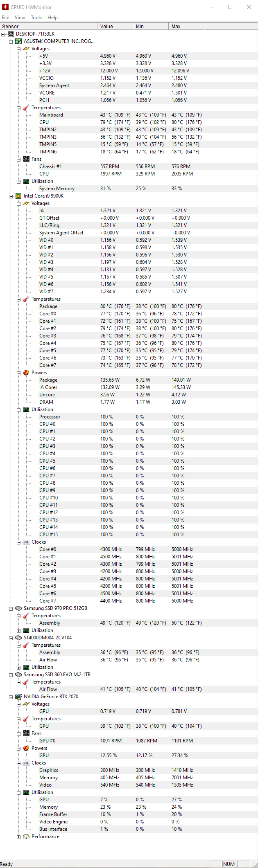Collapse the CPU Clocks section
The image size is (258, 868).
[x=19, y=542]
